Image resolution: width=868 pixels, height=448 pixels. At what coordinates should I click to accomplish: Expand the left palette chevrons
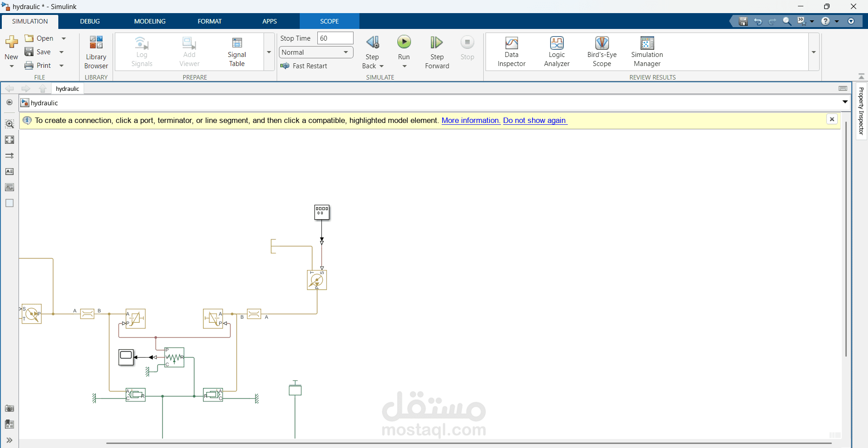coord(9,440)
